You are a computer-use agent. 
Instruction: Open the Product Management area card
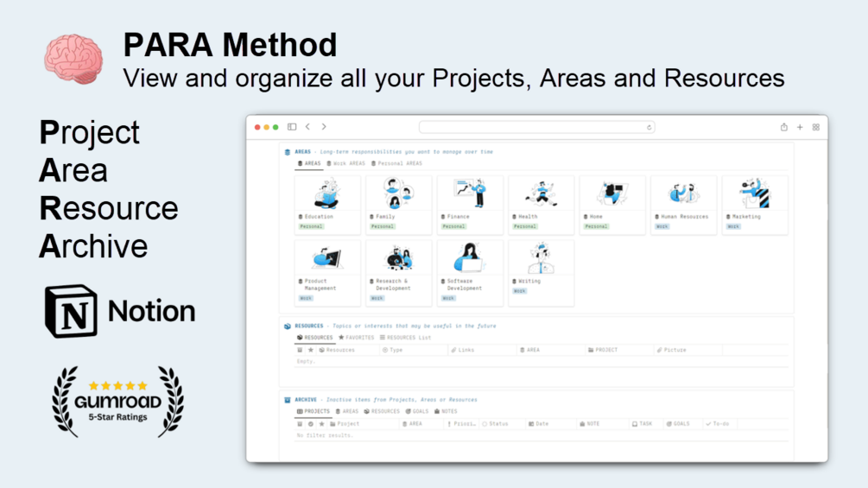pyautogui.click(x=327, y=273)
